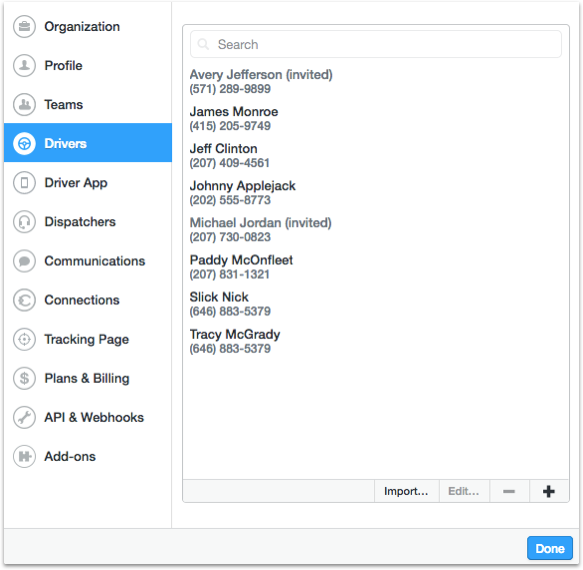Click the Import... button
Image resolution: width=583 pixels, height=570 pixels.
coord(406,492)
